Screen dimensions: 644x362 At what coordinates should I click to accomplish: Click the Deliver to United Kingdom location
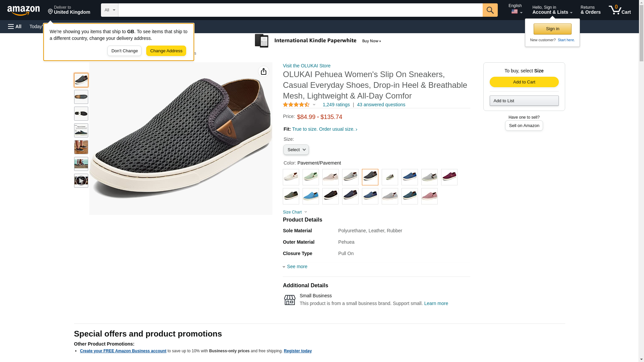pyautogui.click(x=69, y=10)
